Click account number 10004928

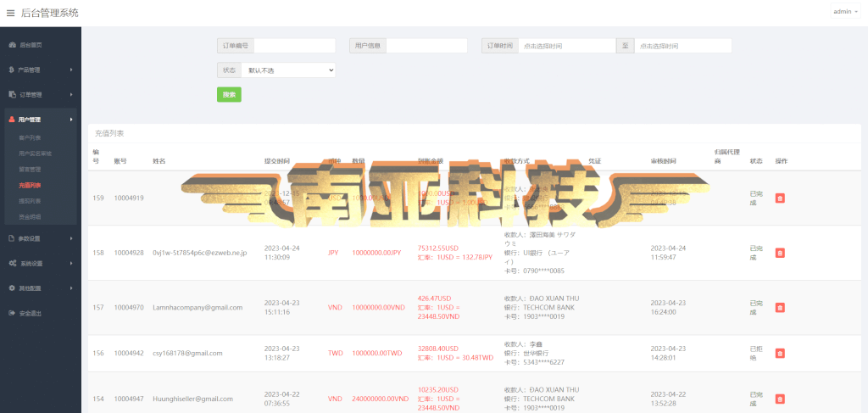click(x=129, y=253)
